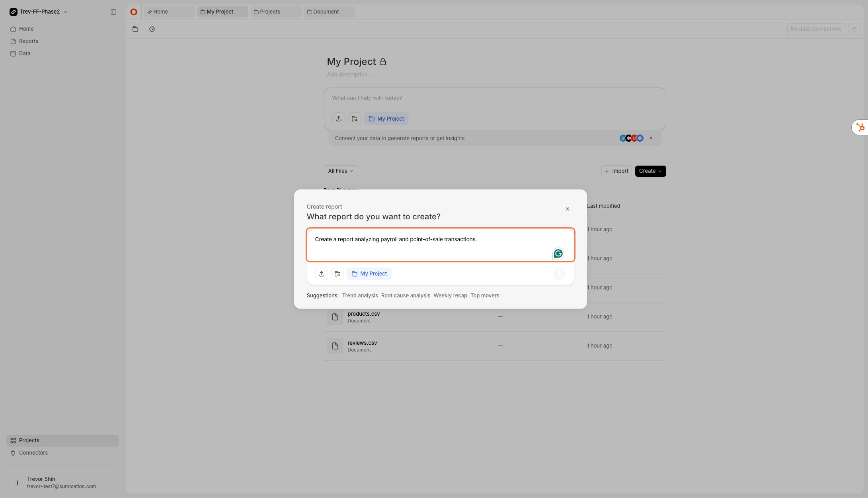Viewport: 868px width, 498px height.
Task: Switch to the Document tab
Action: (329, 12)
